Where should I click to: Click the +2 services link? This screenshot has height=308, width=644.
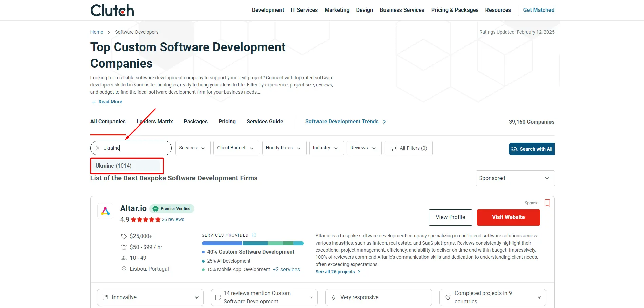(x=286, y=270)
